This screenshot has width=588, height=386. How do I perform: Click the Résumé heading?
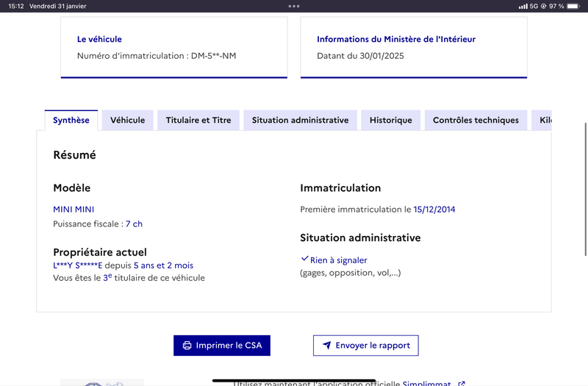75,155
